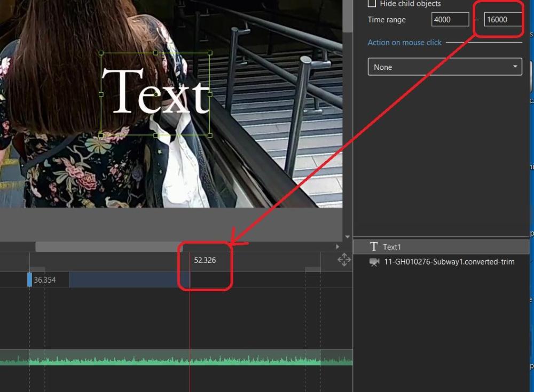Click the T icon beside Text1
This screenshot has height=392, width=534.
[x=374, y=247]
